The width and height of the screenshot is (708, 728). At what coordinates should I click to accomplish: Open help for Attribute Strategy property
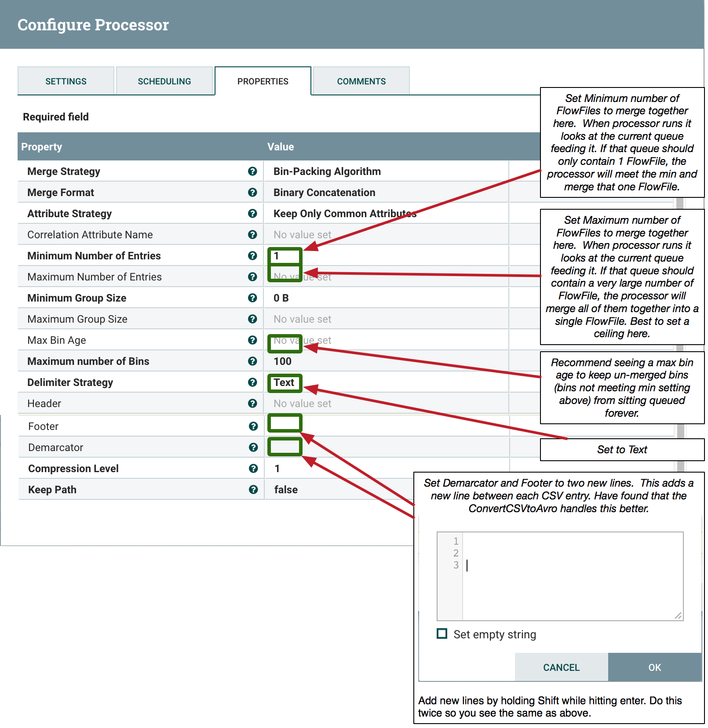(252, 213)
